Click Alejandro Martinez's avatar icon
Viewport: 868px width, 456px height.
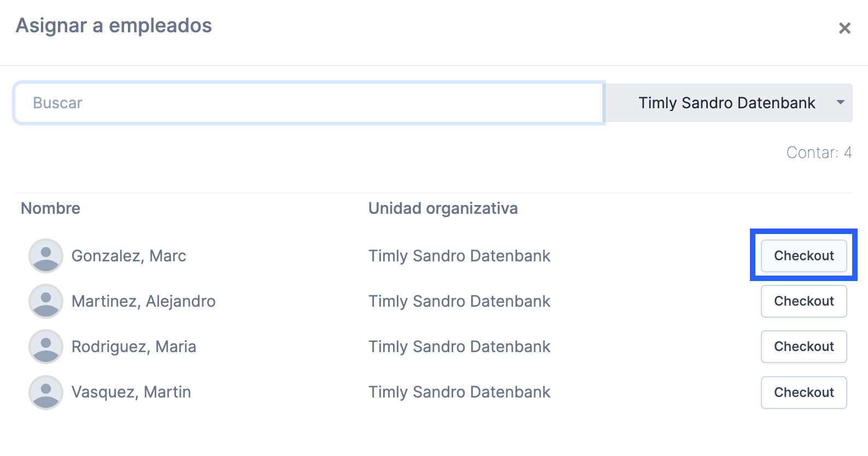tap(46, 301)
